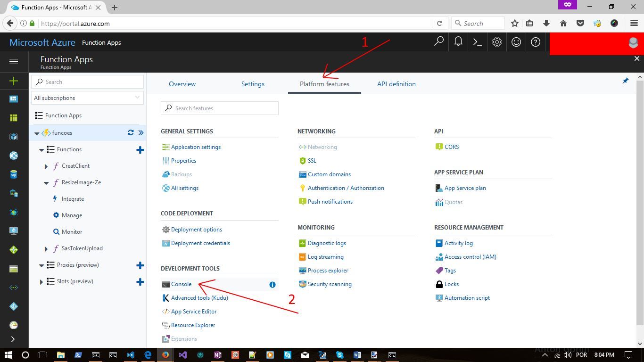The image size is (644, 362).
Task: Open Firefox downloads arrow icon
Action: click(546, 23)
